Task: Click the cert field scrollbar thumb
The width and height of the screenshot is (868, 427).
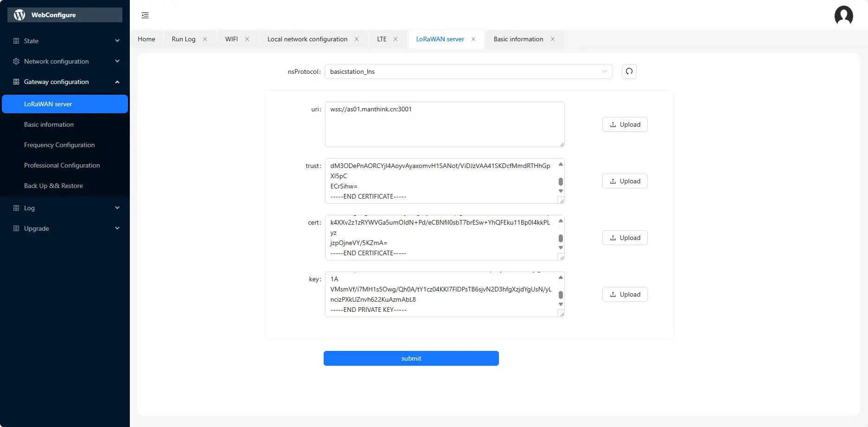Action: [x=561, y=238]
